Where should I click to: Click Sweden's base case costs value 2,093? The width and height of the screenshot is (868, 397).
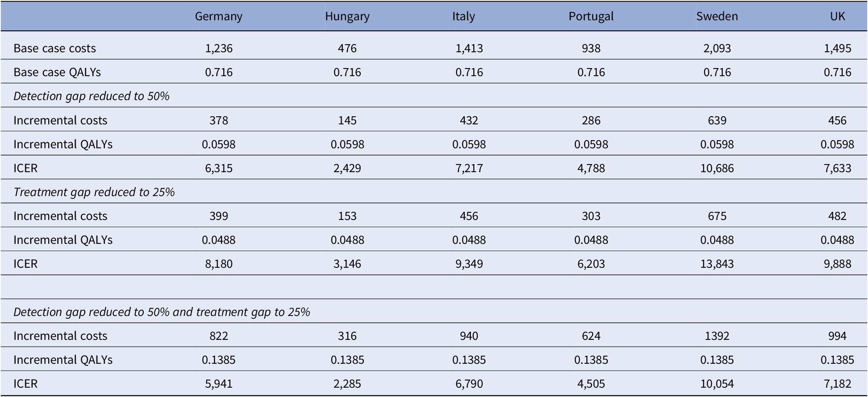coord(717,48)
